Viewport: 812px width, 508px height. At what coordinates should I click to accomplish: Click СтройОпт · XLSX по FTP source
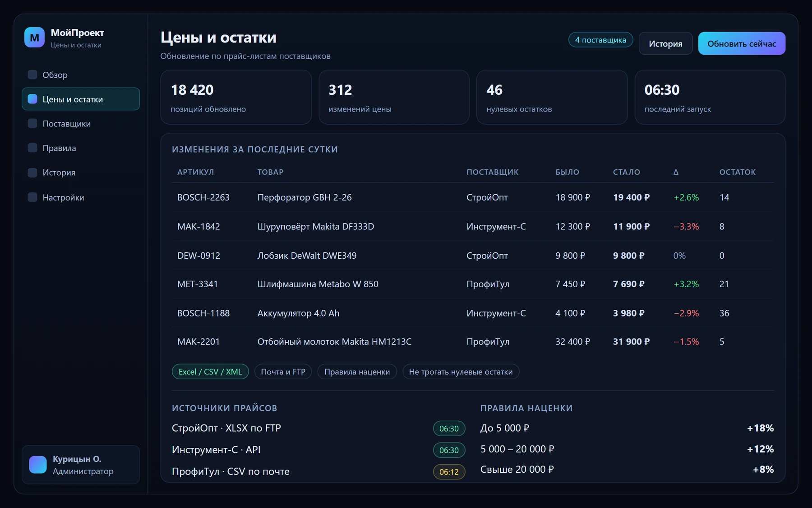(x=226, y=428)
